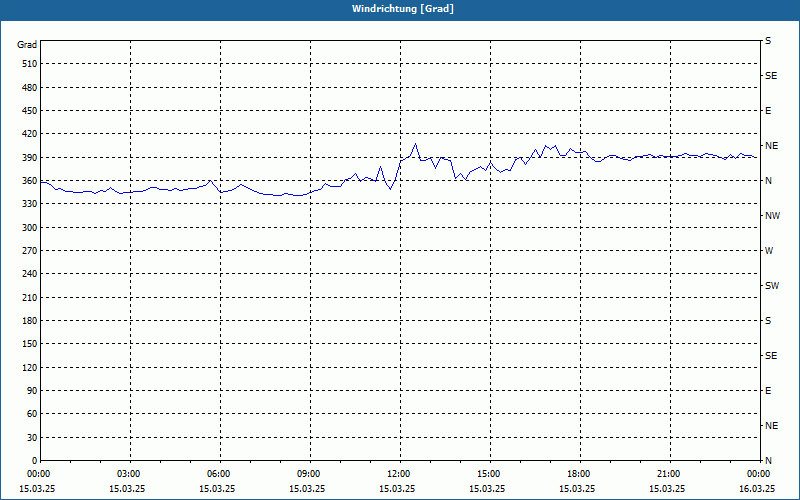Select the 390 y-axis value
The image size is (800, 500).
pyautogui.click(x=30, y=158)
